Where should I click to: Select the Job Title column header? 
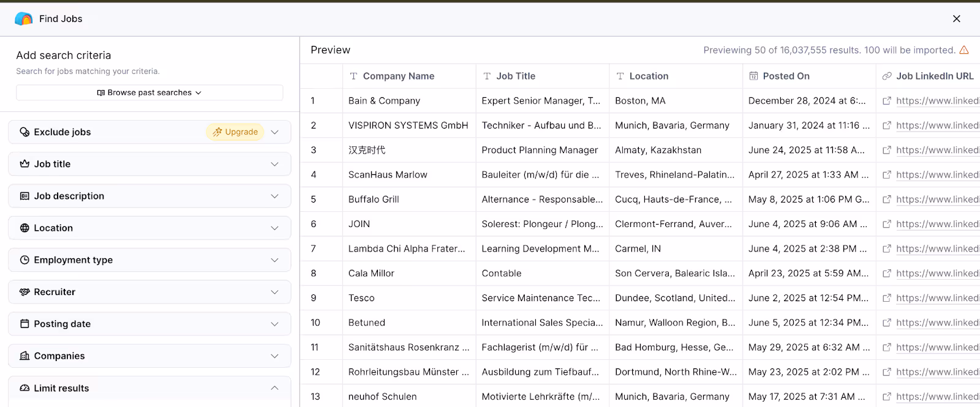pyautogui.click(x=542, y=76)
